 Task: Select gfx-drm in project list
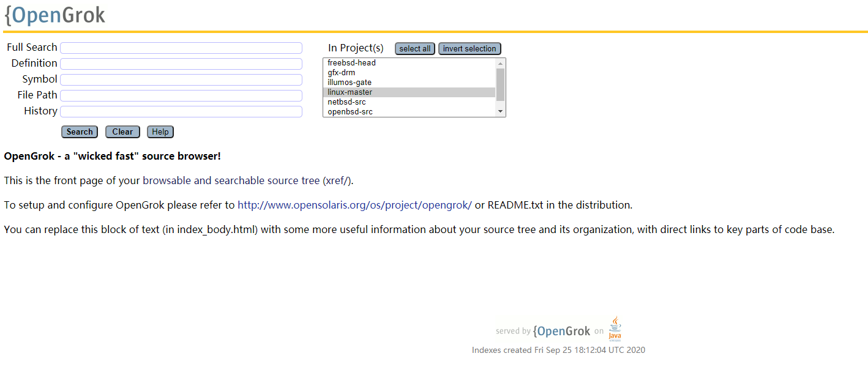409,73
